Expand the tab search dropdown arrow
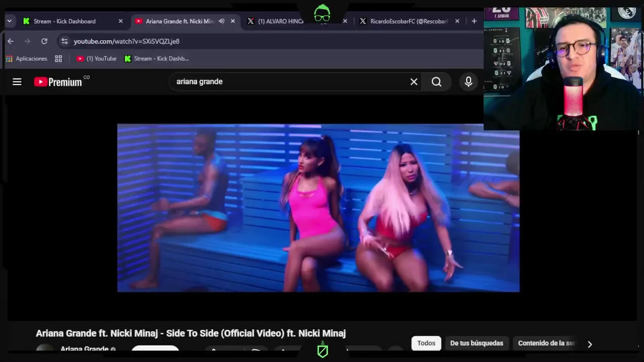The height and width of the screenshot is (362, 644). 9,21
